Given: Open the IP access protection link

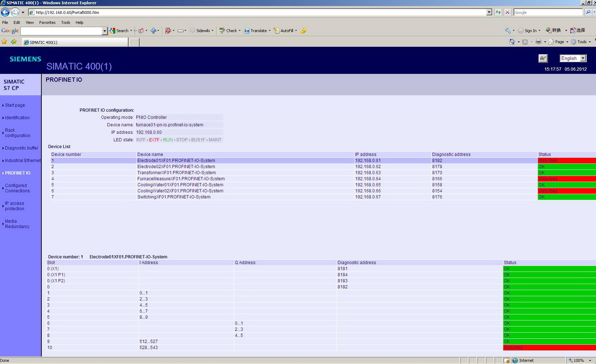Looking at the screenshot, I should click(x=15, y=206).
